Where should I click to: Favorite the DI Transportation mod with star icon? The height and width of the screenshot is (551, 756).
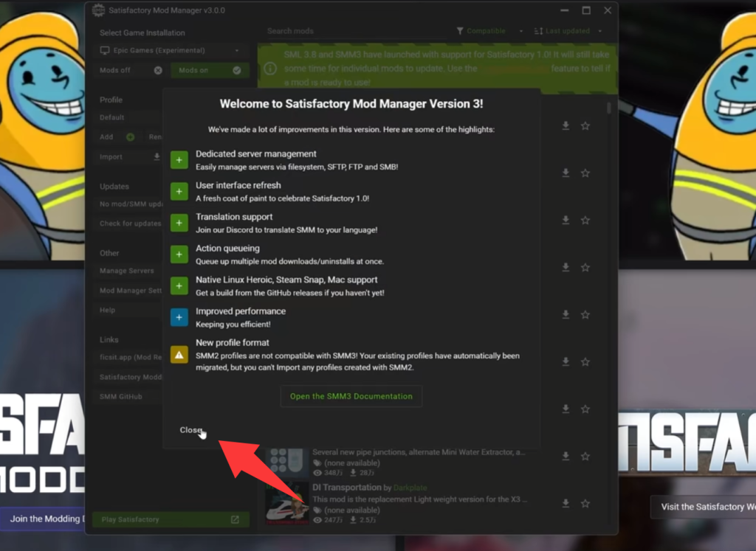point(585,503)
